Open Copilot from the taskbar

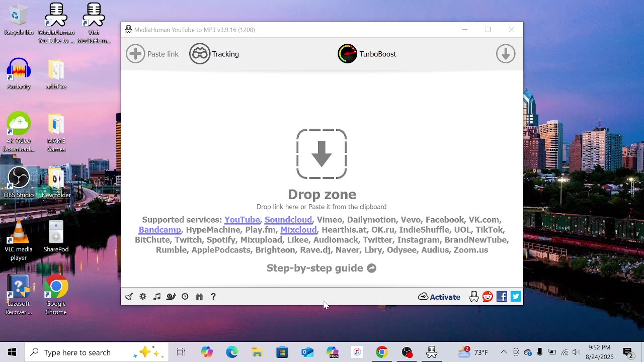click(207, 352)
